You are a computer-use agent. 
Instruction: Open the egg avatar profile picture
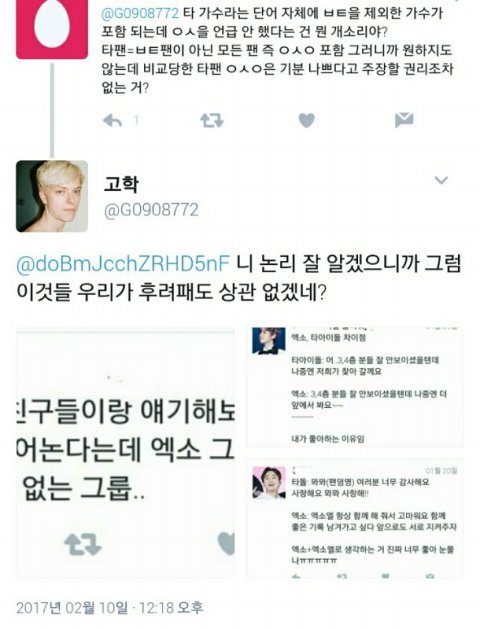coord(52,28)
